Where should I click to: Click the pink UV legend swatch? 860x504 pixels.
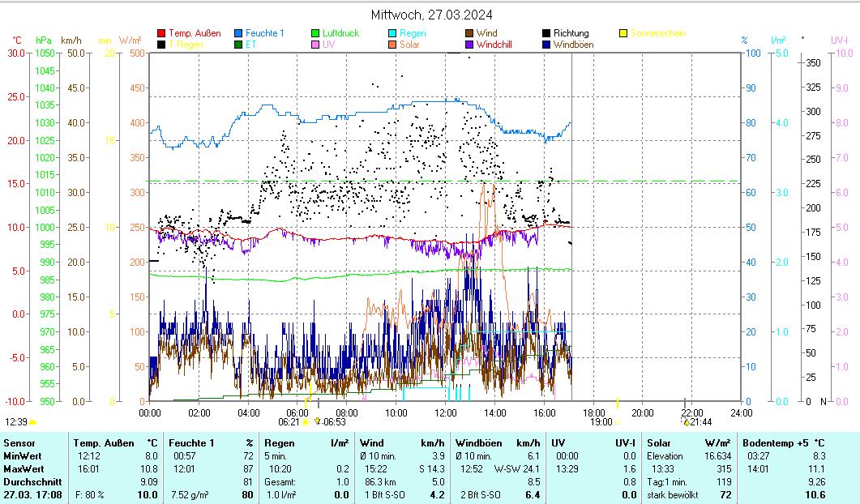315,45
